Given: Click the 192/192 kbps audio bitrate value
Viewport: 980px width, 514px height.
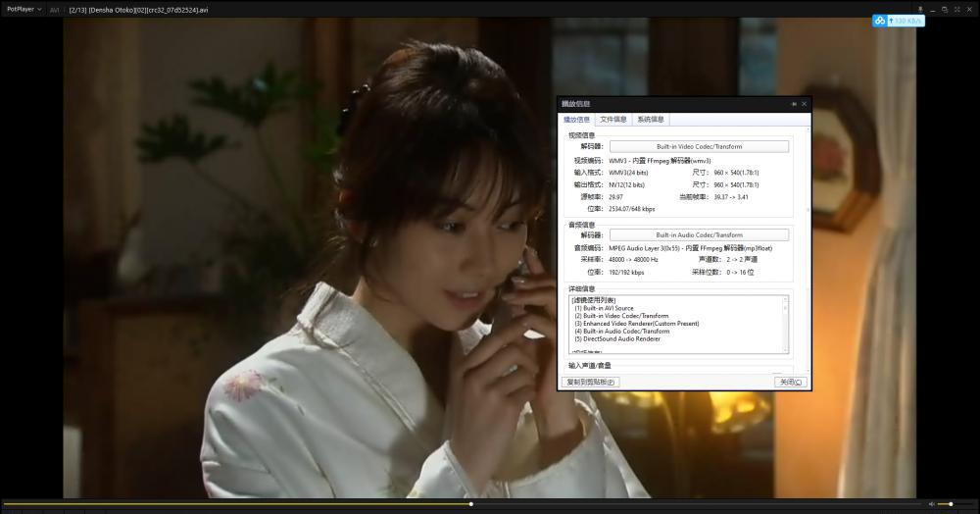Looking at the screenshot, I should (x=626, y=273).
